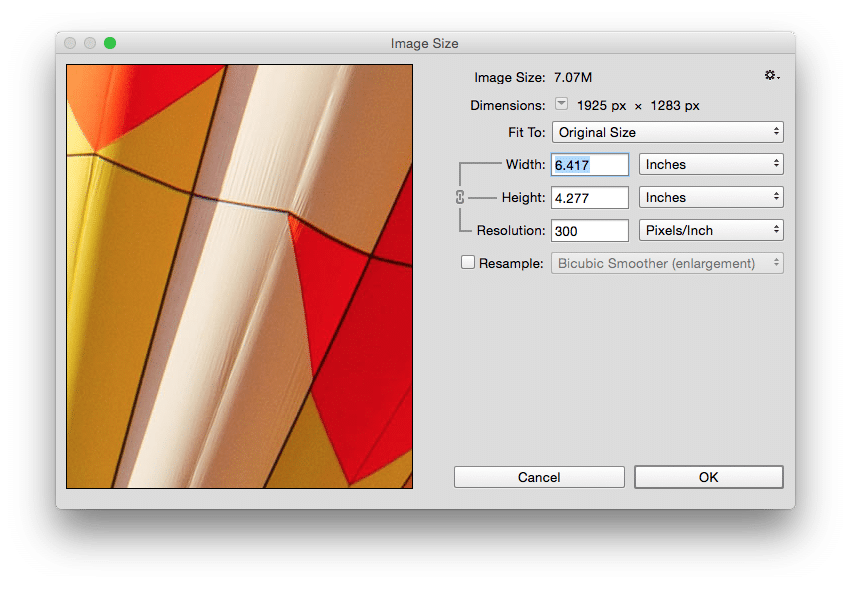Click the Height field showing 4.277
The height and width of the screenshot is (589, 851).
[590, 198]
